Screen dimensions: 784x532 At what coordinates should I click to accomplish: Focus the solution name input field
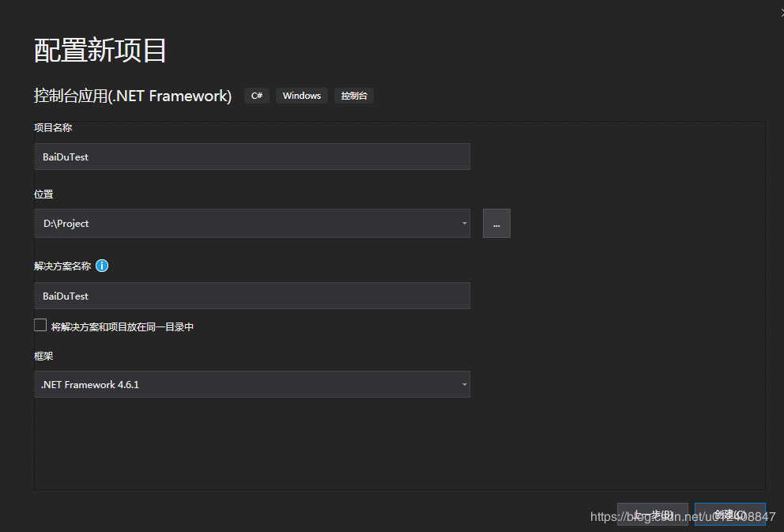(251, 296)
